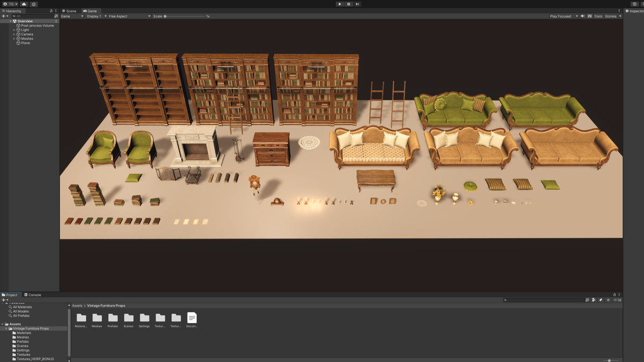Screen dimensions: 644x362
Task: Toggle the Stats button
Action: click(x=598, y=16)
